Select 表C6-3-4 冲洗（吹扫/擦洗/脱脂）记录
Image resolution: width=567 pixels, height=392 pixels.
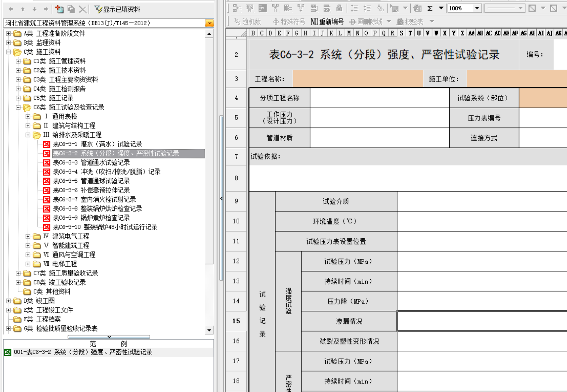[107, 172]
